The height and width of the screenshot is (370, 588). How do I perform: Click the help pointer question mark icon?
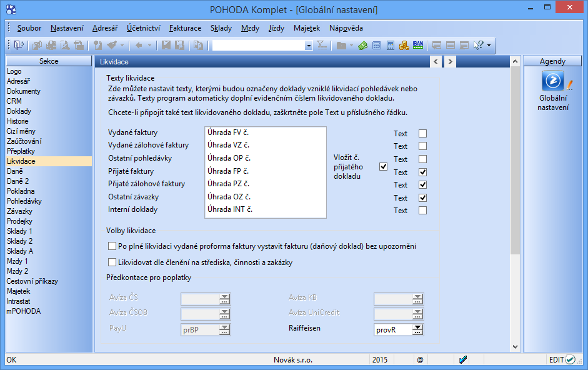point(479,46)
